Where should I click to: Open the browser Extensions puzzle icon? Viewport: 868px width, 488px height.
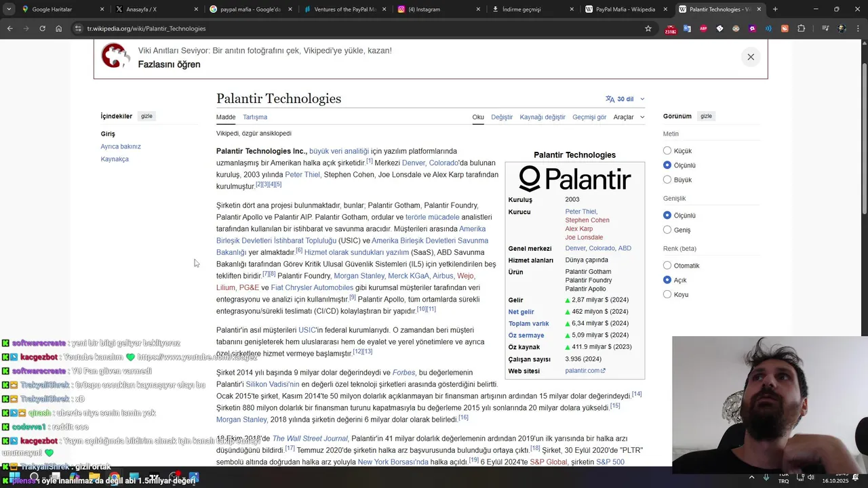point(802,28)
